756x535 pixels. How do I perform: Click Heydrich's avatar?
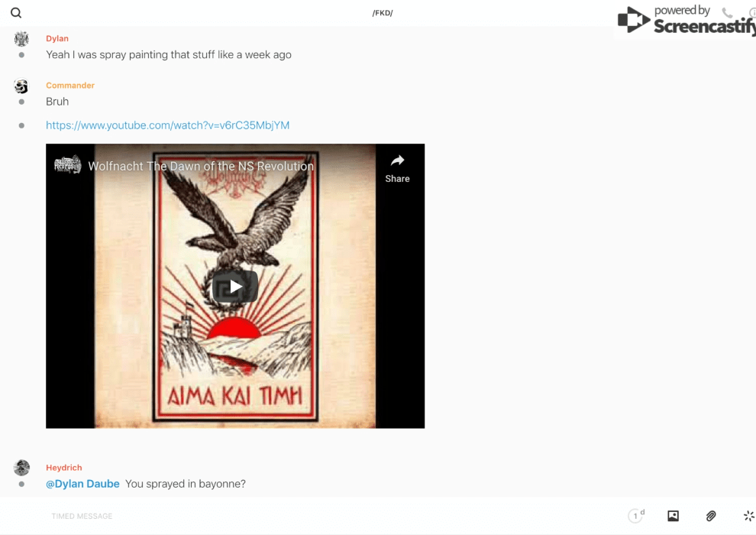click(x=21, y=468)
